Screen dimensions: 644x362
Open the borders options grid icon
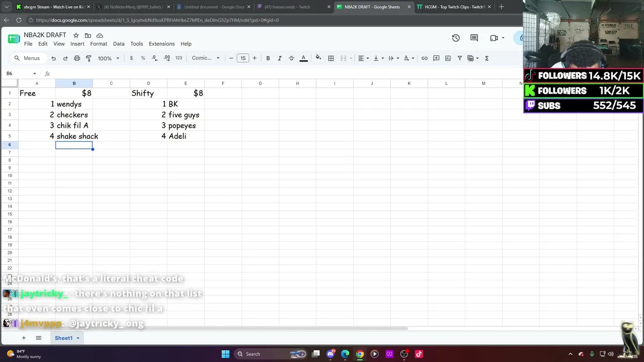331,58
